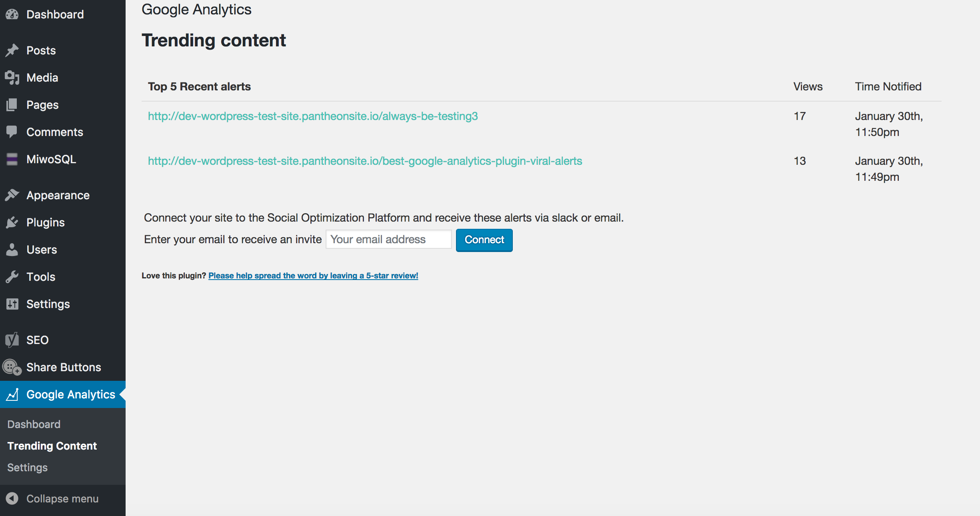Click the Media library icon
Image resolution: width=980 pixels, height=516 pixels.
[12, 78]
